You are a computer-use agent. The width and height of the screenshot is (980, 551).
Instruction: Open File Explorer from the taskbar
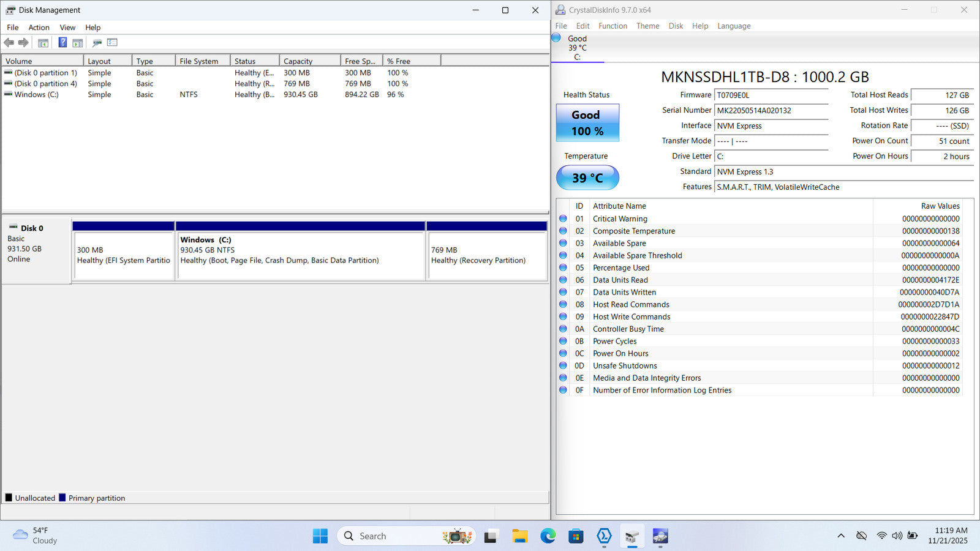(520, 536)
